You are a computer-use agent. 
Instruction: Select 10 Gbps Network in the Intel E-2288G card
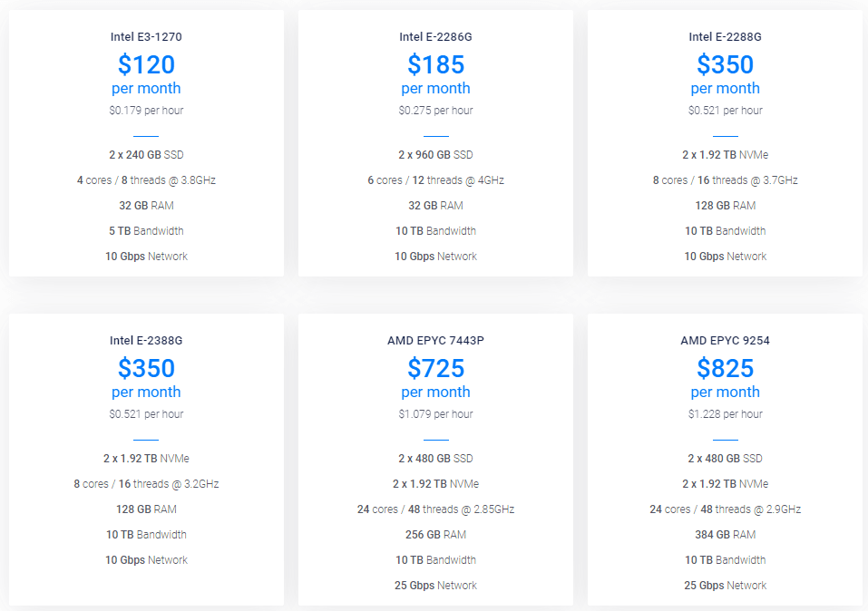[726, 257]
